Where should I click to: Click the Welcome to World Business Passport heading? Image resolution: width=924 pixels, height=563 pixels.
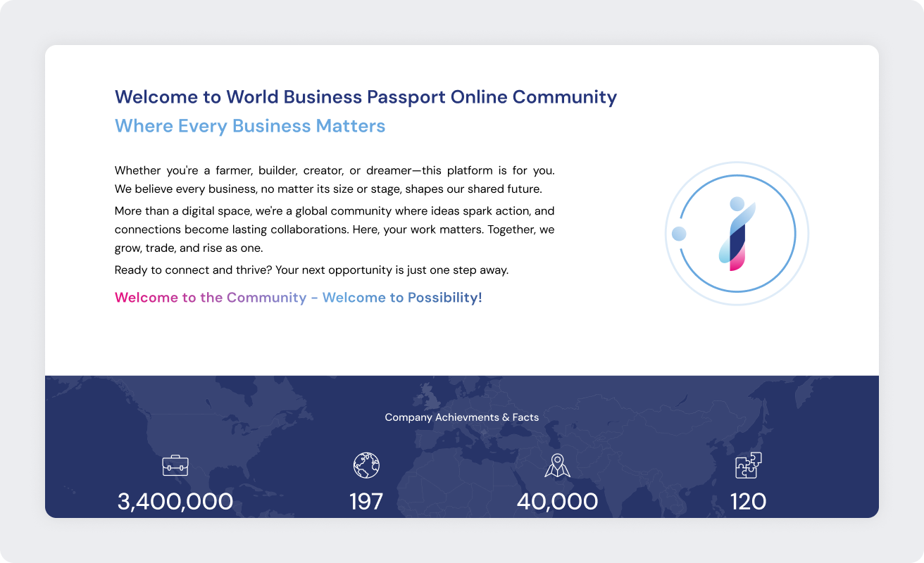point(366,96)
